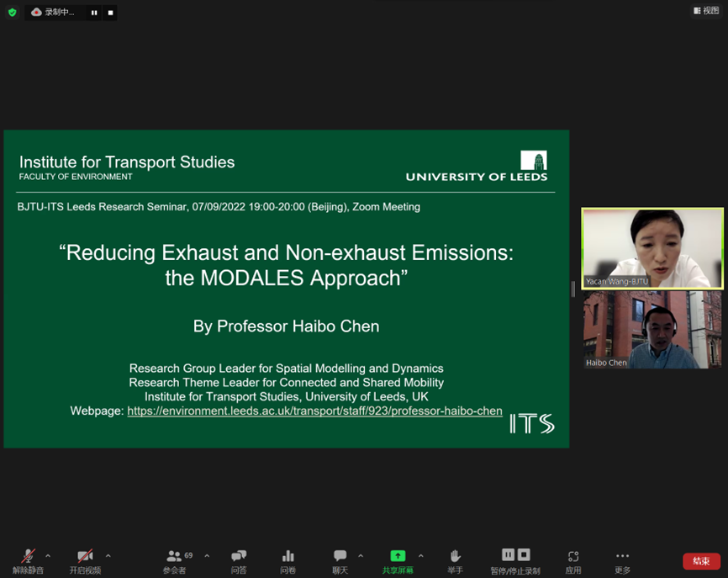The width and height of the screenshot is (728, 578).
Task: Open the 更多 more options menu
Action: (x=622, y=561)
